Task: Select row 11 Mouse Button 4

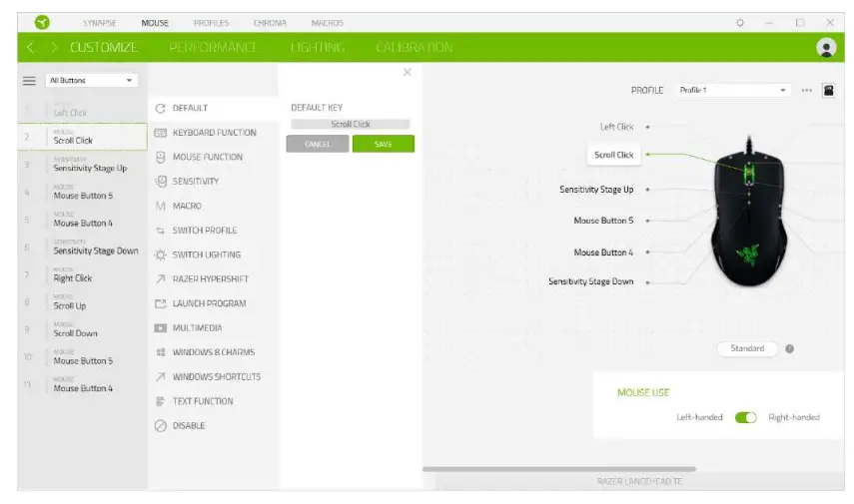Action: pos(83,385)
